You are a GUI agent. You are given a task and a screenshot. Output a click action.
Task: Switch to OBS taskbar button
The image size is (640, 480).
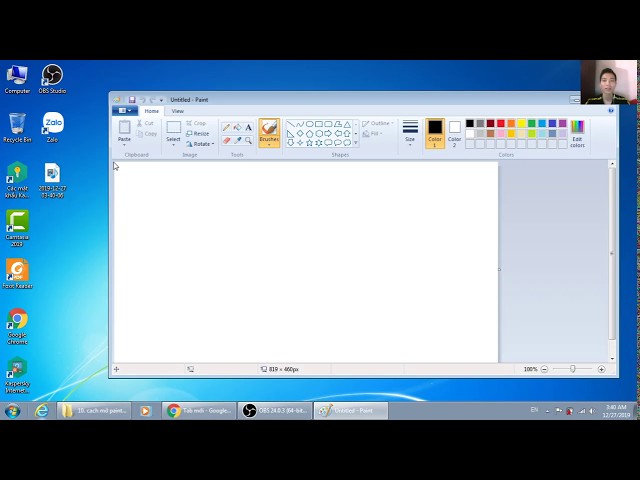click(x=275, y=411)
